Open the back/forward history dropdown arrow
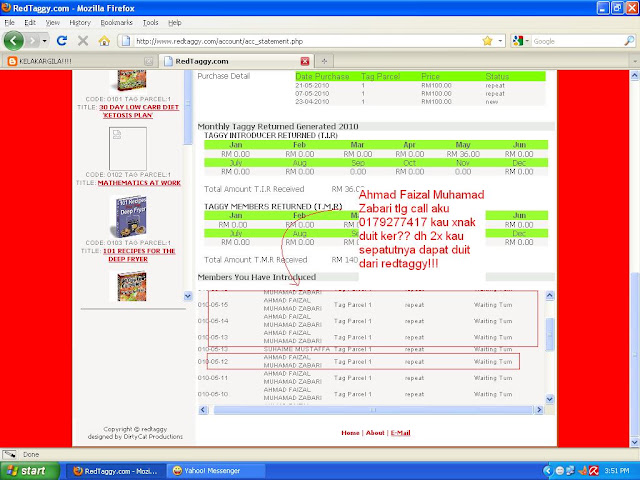This screenshot has width=640, height=480. (x=44, y=41)
